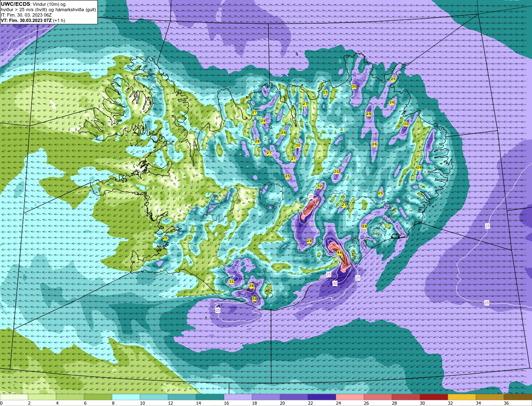Select the 30–32 m/s dark red swatch
The height and width of the screenshot is (406, 532).
[x=434, y=397]
